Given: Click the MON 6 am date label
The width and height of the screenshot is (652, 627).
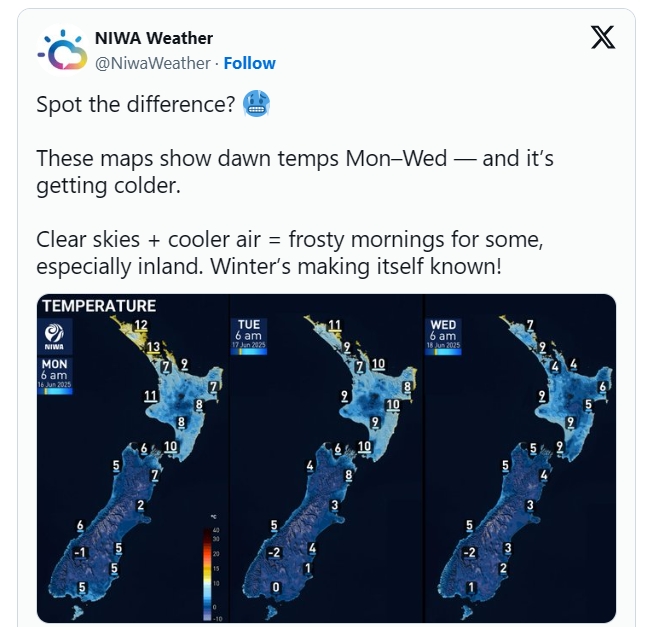Looking at the screenshot, I should coord(55,375).
